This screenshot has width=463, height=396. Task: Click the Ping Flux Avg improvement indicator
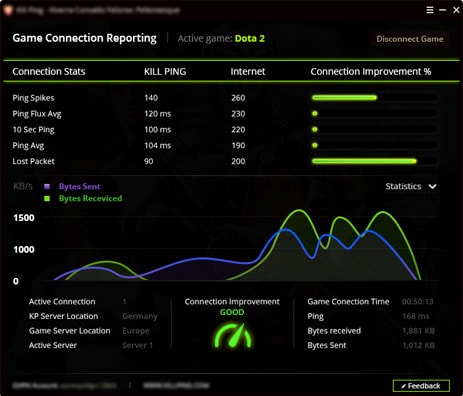pyautogui.click(x=315, y=114)
